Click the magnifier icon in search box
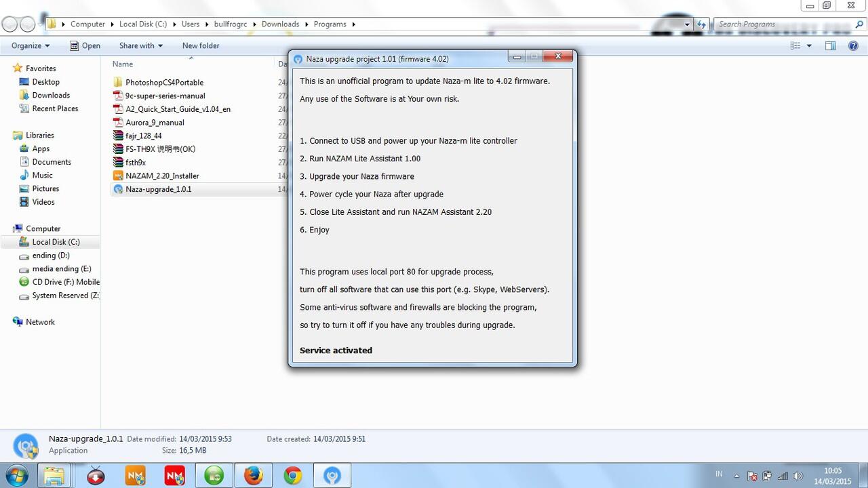The image size is (868, 488). [859, 24]
